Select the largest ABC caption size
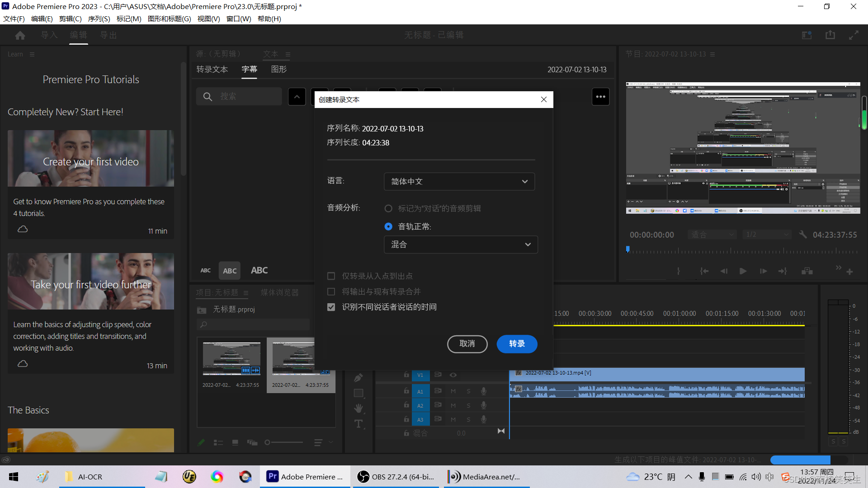Screen dimensions: 868x488 [259, 270]
